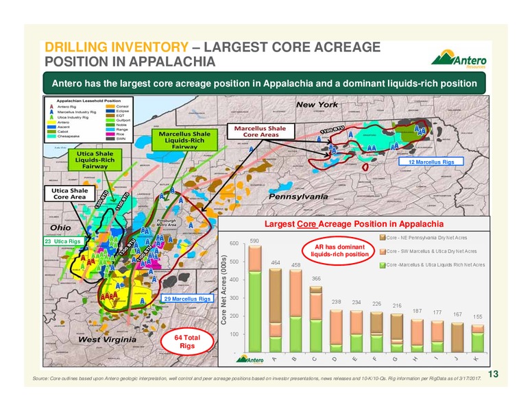Click the slide page number 13
The image size is (532, 411).
tap(494, 374)
